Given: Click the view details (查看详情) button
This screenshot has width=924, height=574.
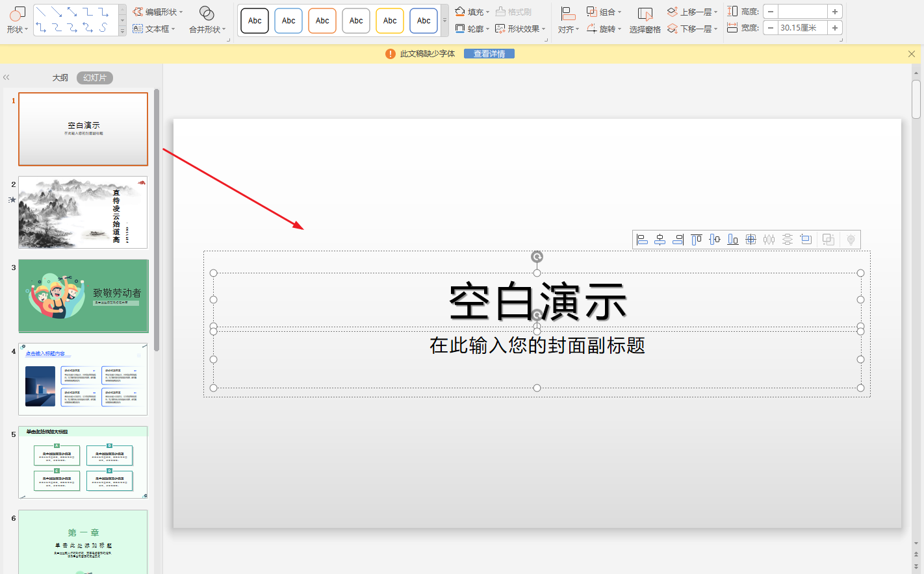Looking at the screenshot, I should (489, 54).
